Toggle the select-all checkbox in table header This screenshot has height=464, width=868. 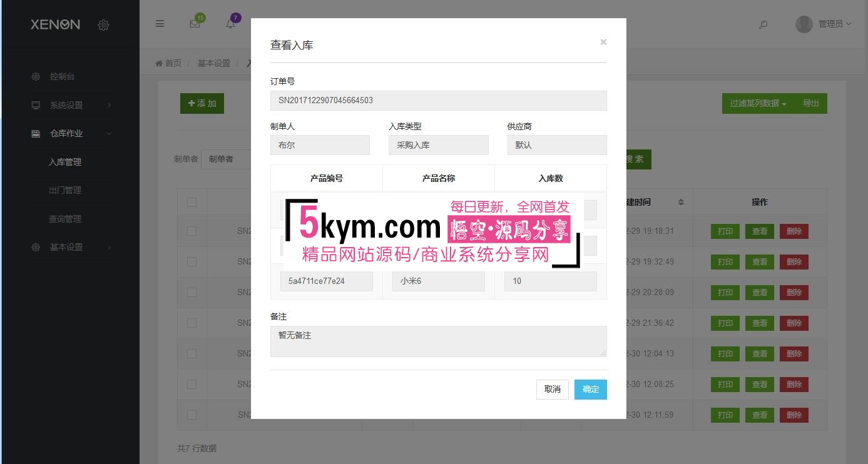(x=192, y=202)
